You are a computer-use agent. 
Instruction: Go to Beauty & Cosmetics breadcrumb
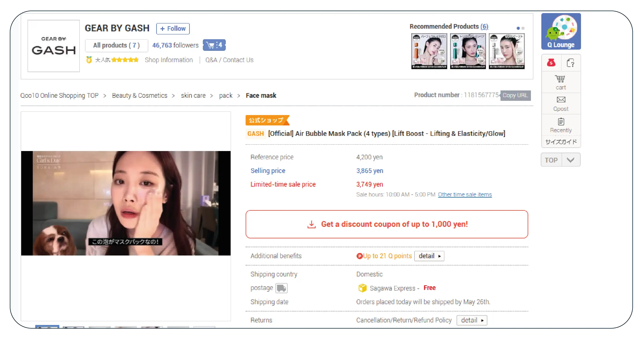coord(139,95)
